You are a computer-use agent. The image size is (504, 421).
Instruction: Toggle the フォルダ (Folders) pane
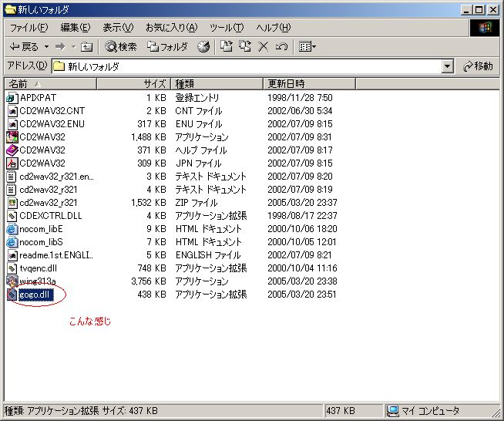click(x=167, y=47)
